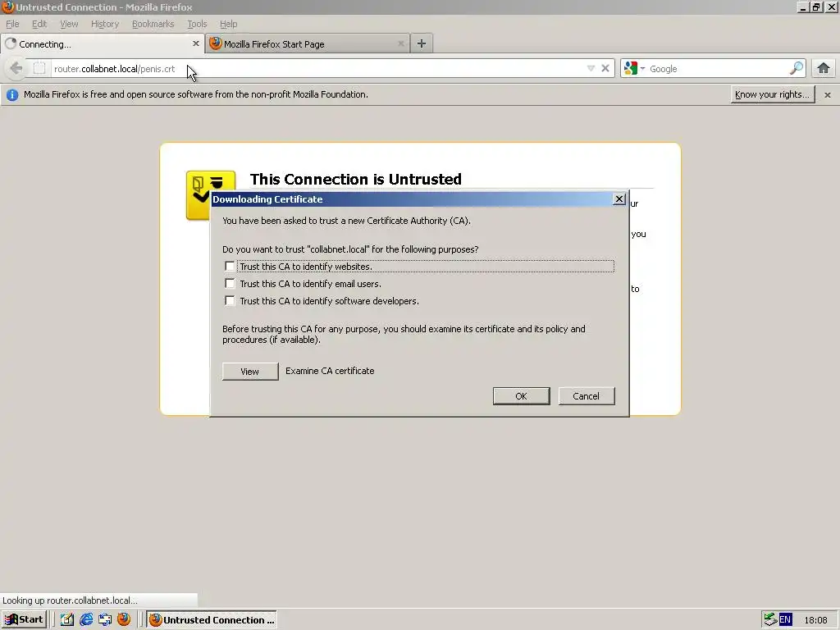Launch Internet Explorer from quick launch

click(x=85, y=620)
